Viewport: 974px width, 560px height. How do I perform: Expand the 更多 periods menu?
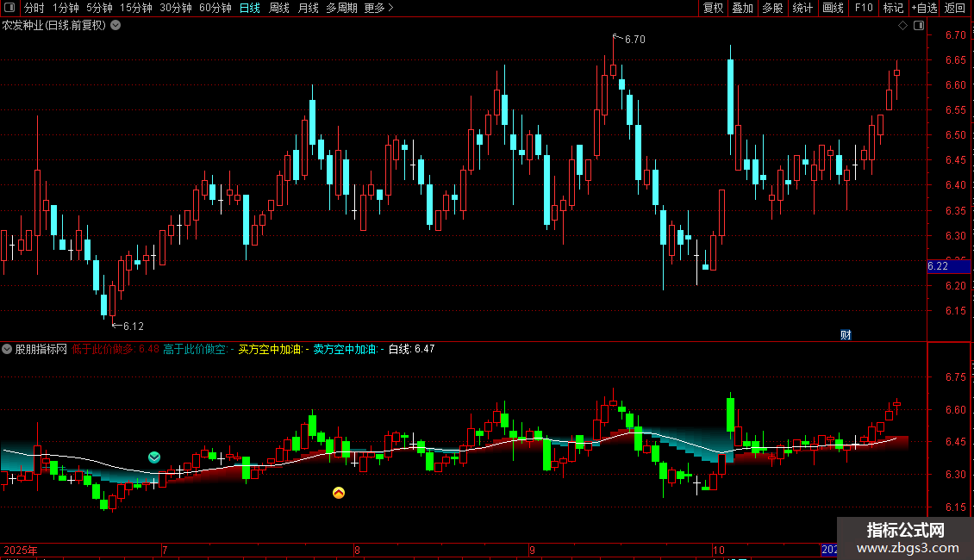[379, 8]
